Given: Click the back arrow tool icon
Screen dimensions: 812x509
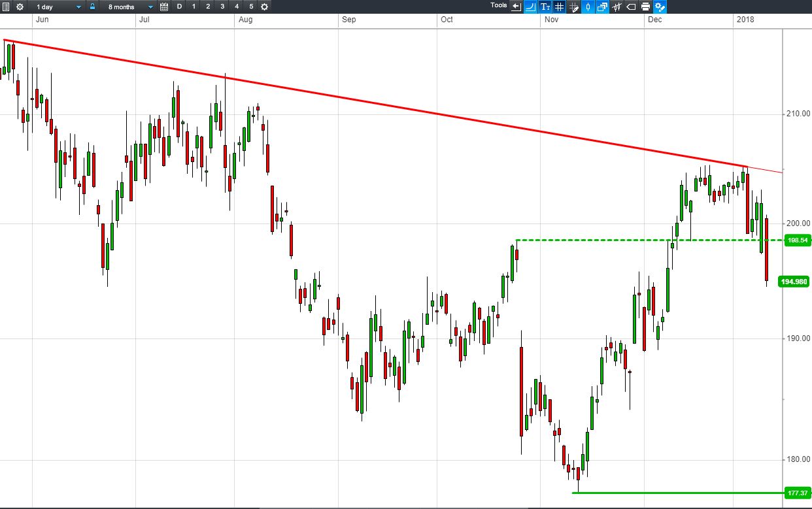Looking at the screenshot, I should 516,7.
